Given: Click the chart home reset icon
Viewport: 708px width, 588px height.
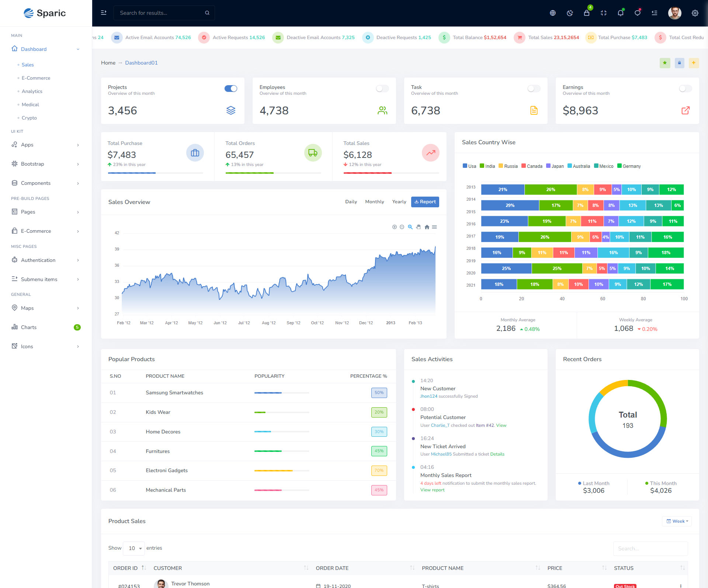Looking at the screenshot, I should click(x=427, y=227).
